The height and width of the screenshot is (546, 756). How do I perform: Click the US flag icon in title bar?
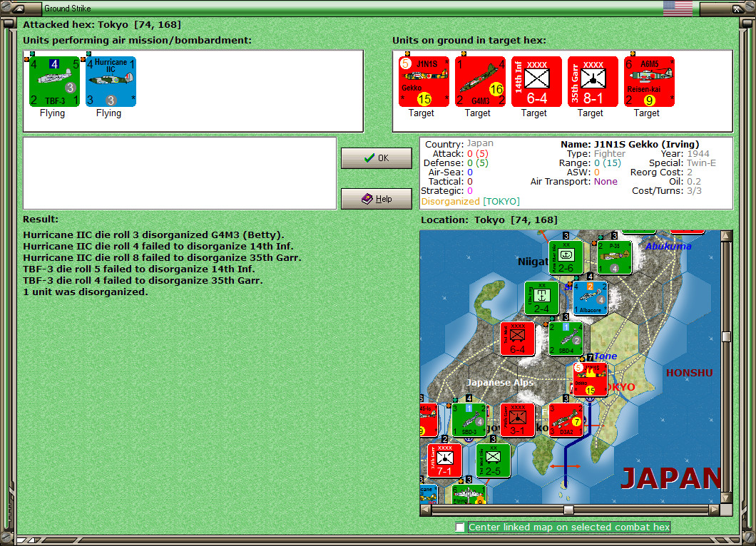click(678, 8)
